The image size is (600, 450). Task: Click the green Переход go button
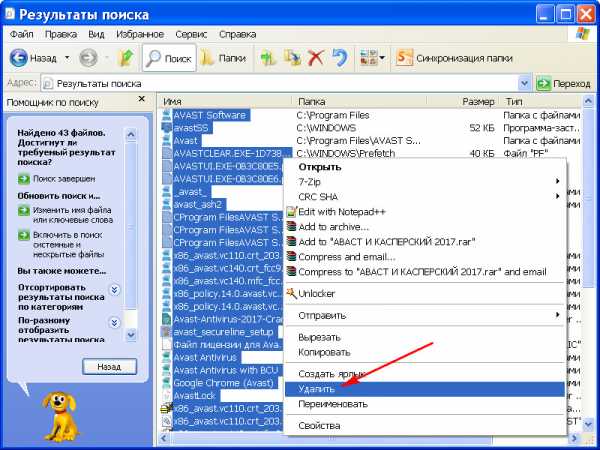pos(563,83)
